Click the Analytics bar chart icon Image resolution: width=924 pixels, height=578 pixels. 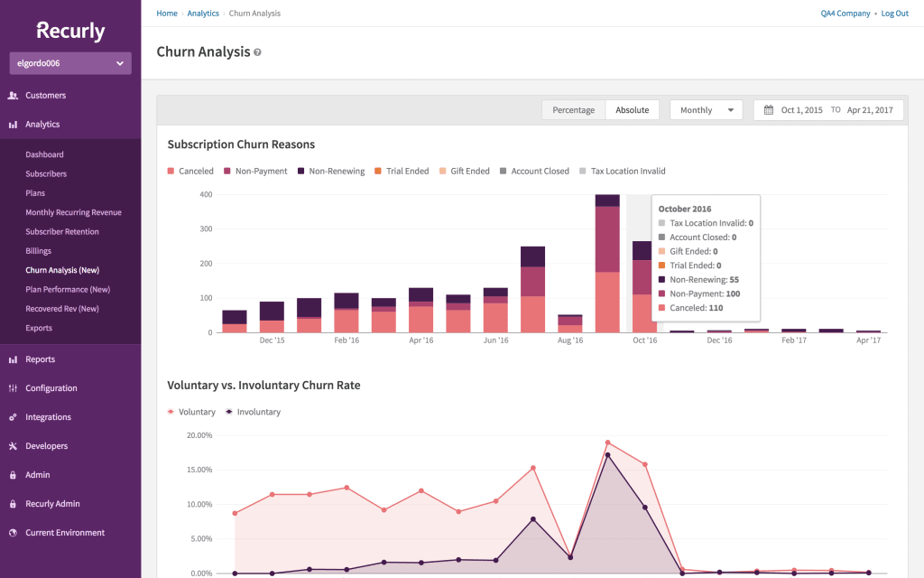click(13, 125)
